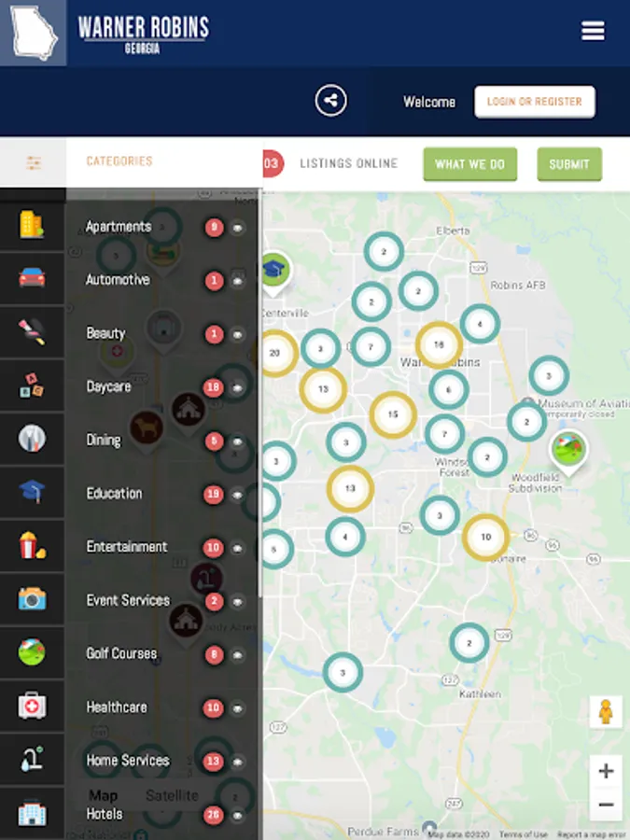The width and height of the screenshot is (630, 840).
Task: Select the Daycare blocks icon
Action: [x=32, y=385]
